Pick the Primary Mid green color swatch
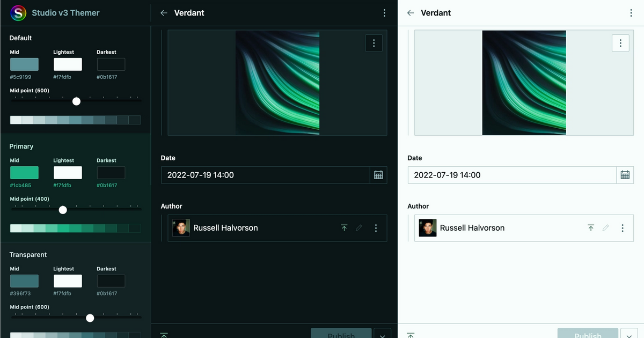 point(24,173)
